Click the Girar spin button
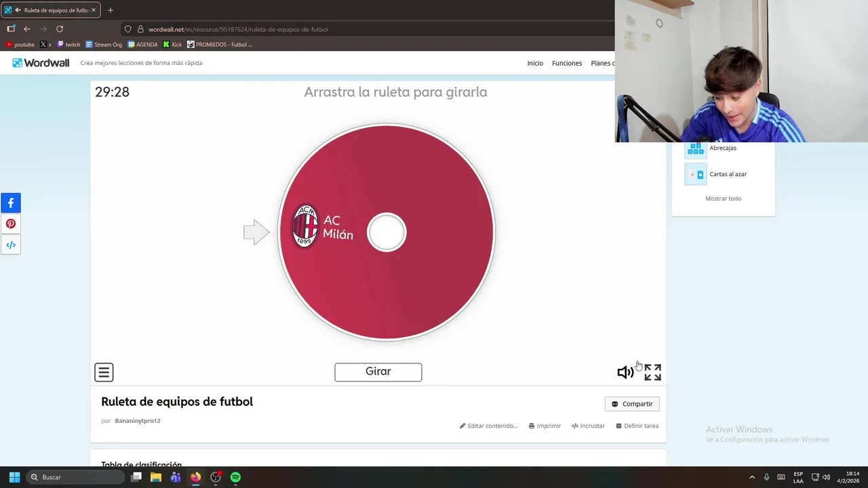Image resolution: width=868 pixels, height=488 pixels. click(378, 371)
